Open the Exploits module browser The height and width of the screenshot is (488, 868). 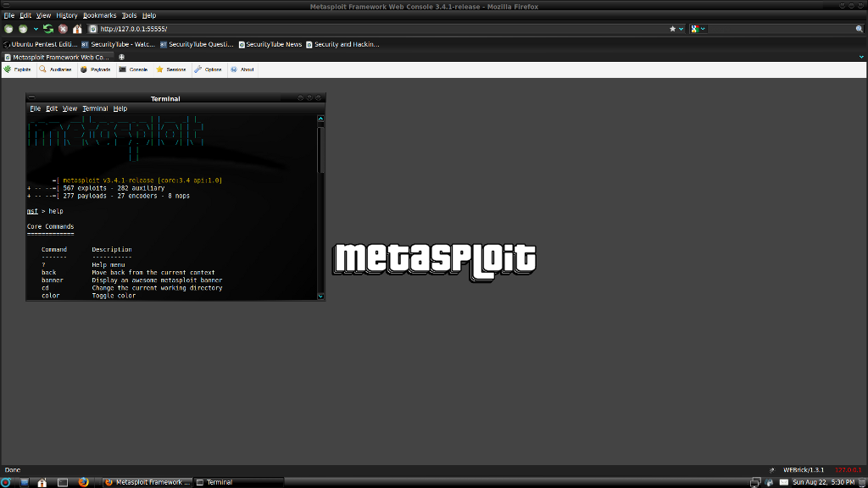(18, 69)
